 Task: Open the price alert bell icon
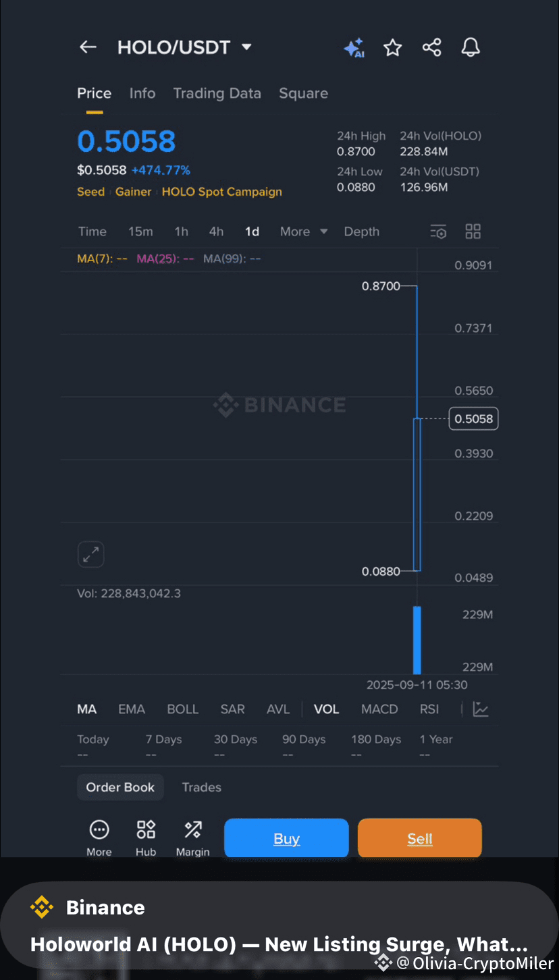coord(471,47)
